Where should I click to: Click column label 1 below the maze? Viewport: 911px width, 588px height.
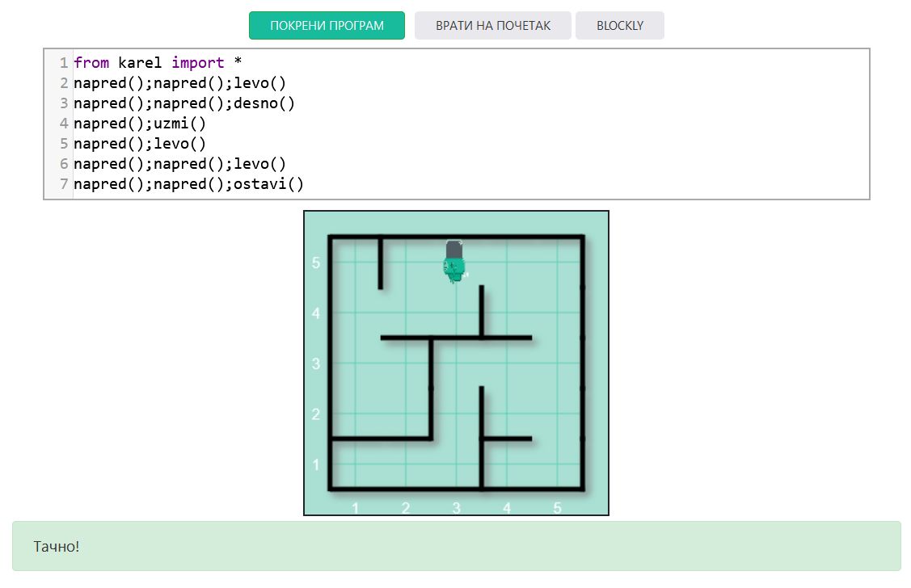355,507
